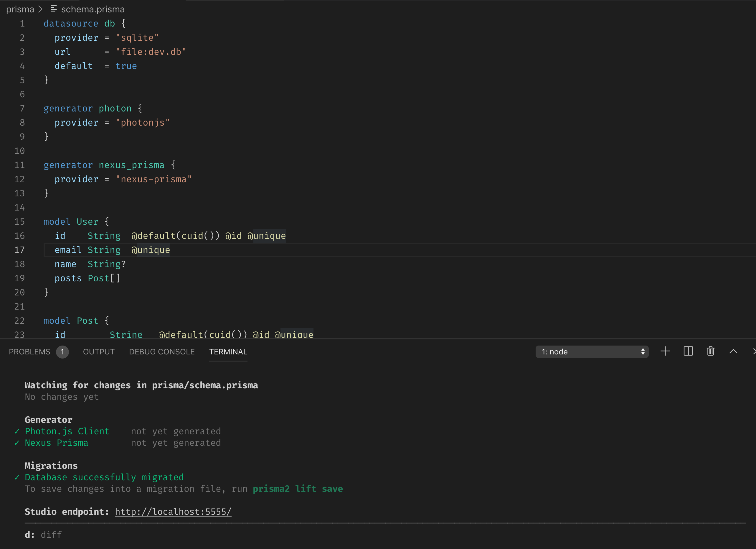Click line number 17 in the gutter

pos(19,250)
